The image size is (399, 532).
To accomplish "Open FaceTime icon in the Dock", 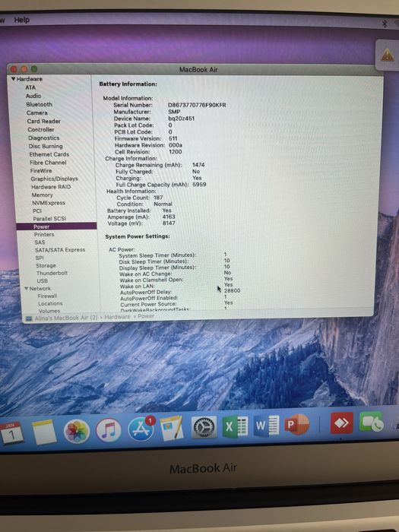I will click(371, 422).
